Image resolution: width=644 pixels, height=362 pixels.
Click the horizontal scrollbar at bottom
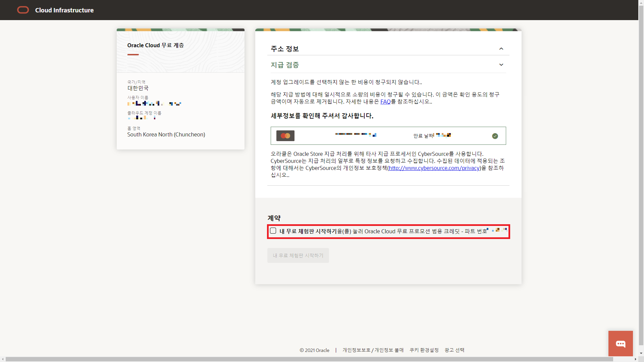(x=309, y=359)
